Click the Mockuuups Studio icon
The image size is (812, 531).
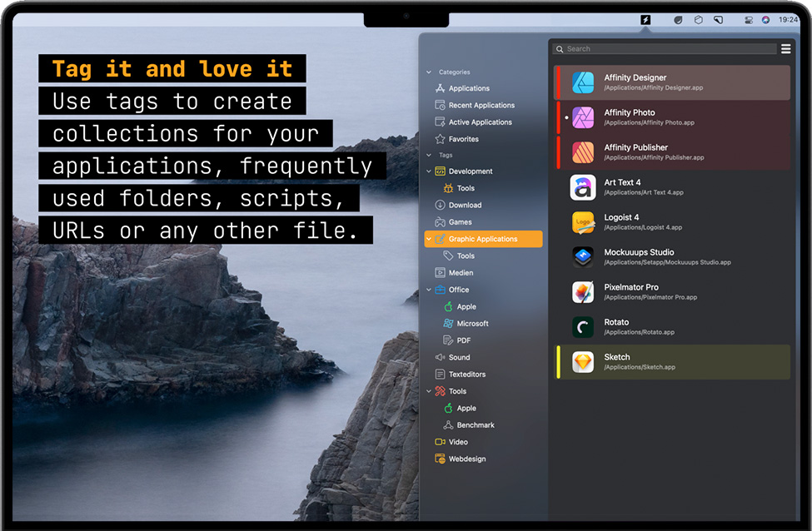583,257
